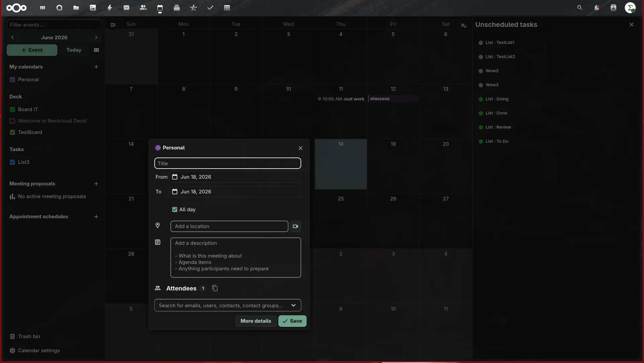The height and width of the screenshot is (363, 644).
Task: Copy attendees list icon
Action: coord(215,288)
